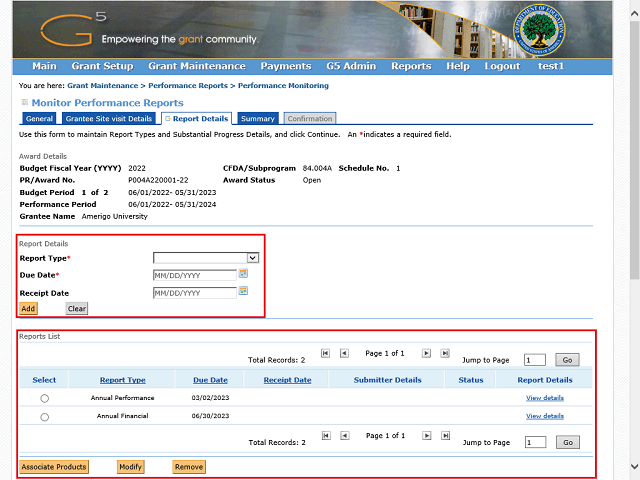The height and width of the screenshot is (480, 640).
Task: Click the vertical scrollbar down arrow
Action: pyautogui.click(x=633, y=472)
